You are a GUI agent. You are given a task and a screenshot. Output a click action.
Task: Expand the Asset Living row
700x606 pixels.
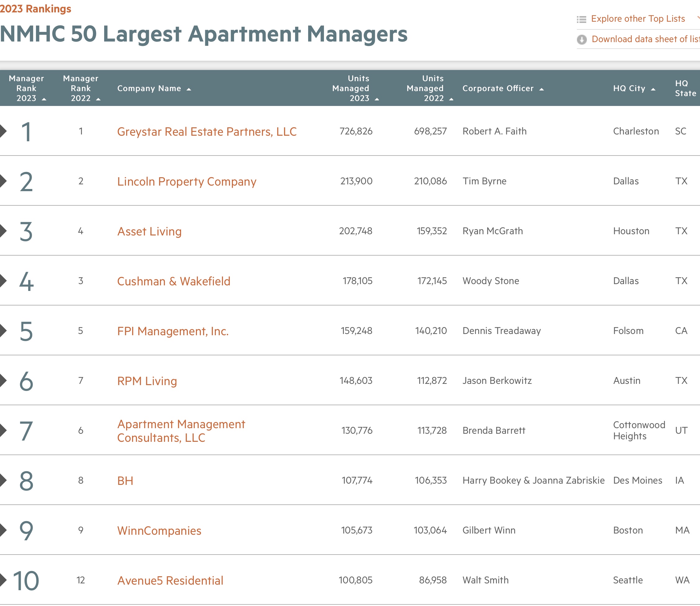pos(3,231)
